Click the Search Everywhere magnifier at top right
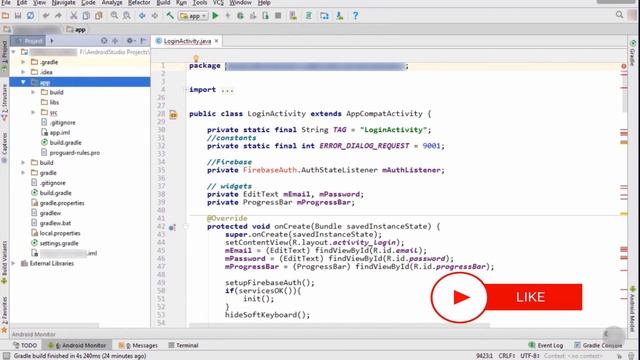 pos(619,15)
